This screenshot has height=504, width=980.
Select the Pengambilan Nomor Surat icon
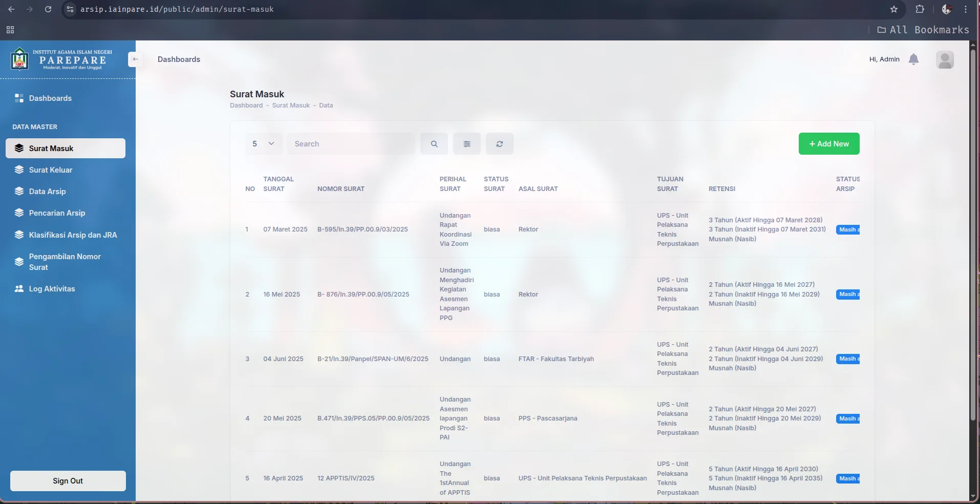(18, 262)
